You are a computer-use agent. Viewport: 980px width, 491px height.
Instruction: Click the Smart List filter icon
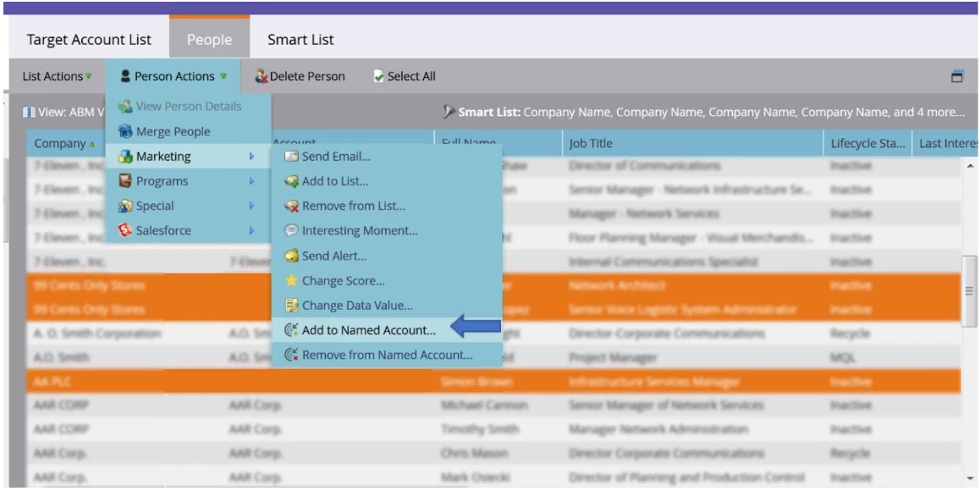[x=449, y=113]
